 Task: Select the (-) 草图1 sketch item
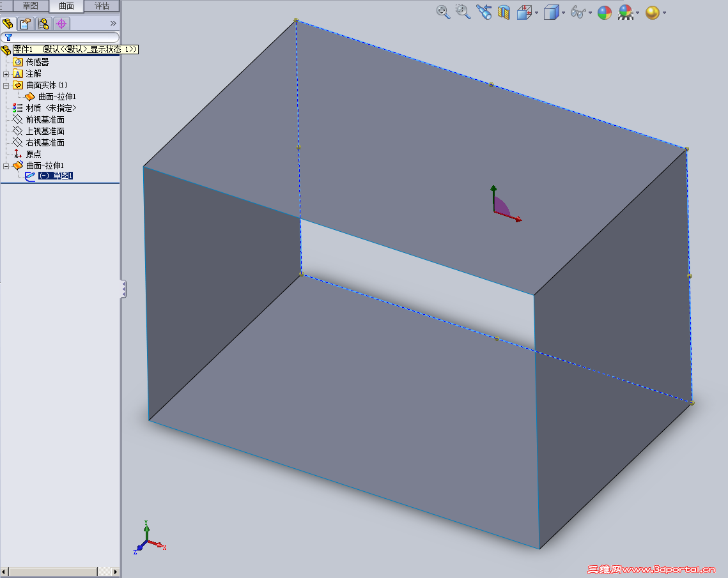pyautogui.click(x=49, y=176)
